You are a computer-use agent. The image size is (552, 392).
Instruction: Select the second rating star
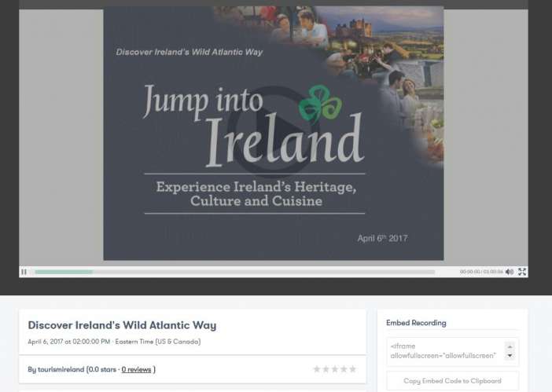tap(326, 369)
